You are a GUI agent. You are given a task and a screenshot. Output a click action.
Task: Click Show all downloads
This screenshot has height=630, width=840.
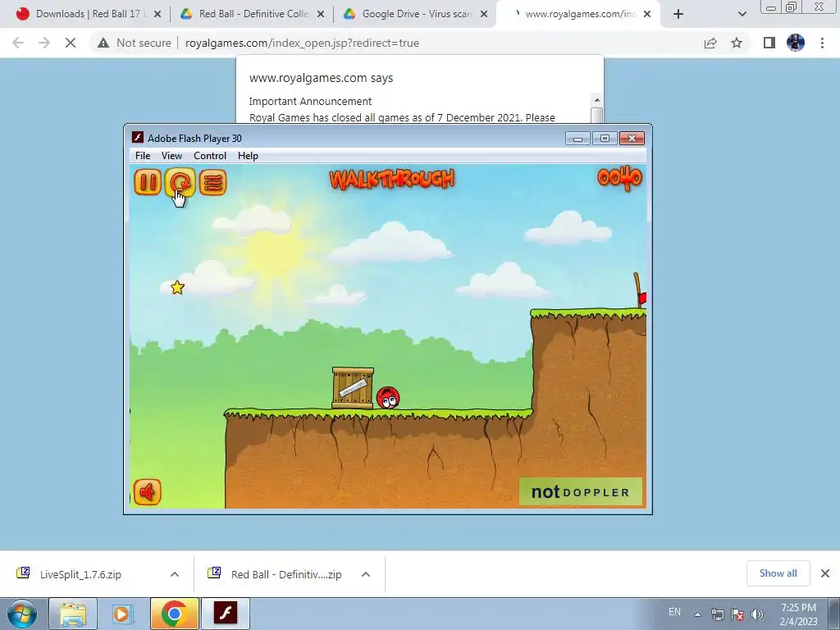[x=778, y=573]
